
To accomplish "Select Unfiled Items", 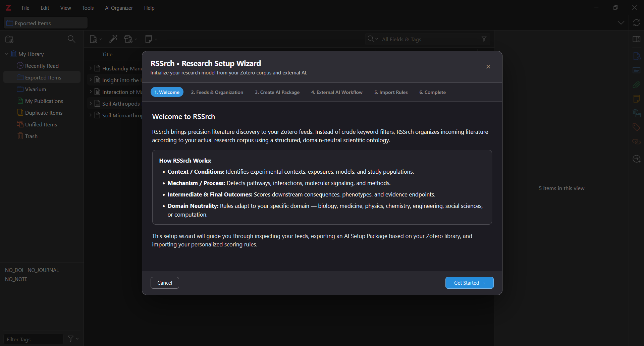I will tap(42, 124).
